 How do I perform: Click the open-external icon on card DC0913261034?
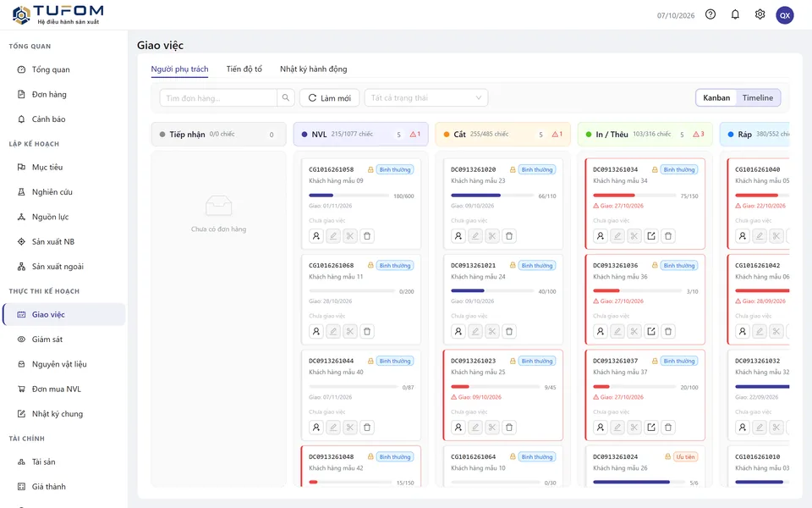651,236
